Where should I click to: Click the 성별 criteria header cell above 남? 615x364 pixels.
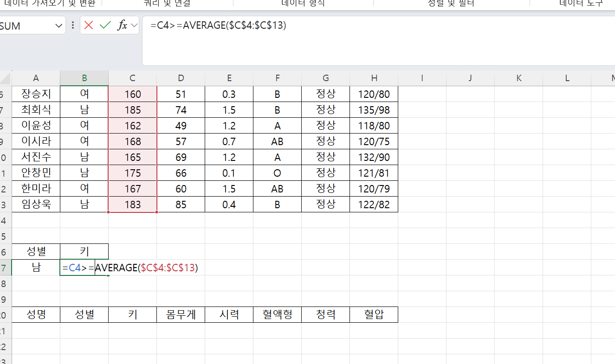(36, 252)
